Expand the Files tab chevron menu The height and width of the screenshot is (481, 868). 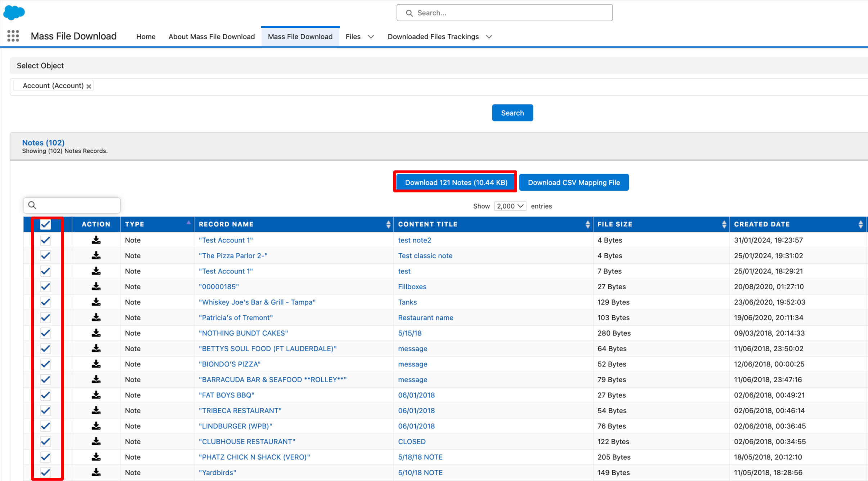click(371, 37)
